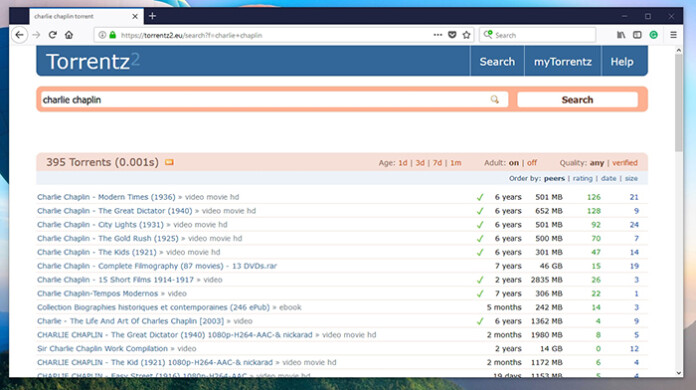
Task: Open the Library icon in toolbar
Action: (621, 35)
